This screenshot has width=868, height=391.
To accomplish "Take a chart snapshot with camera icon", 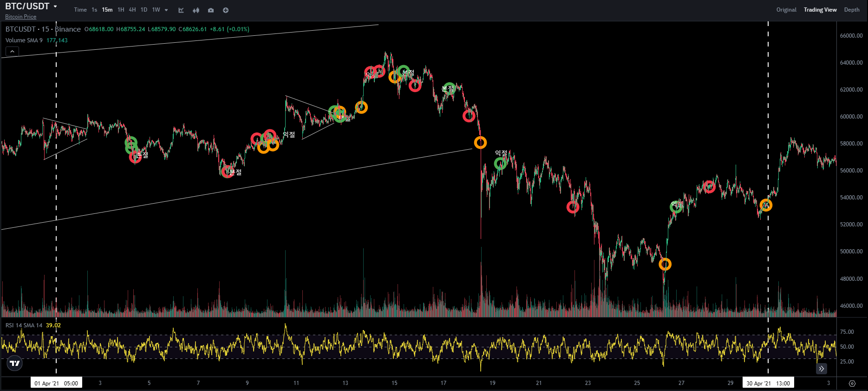I will pyautogui.click(x=211, y=10).
